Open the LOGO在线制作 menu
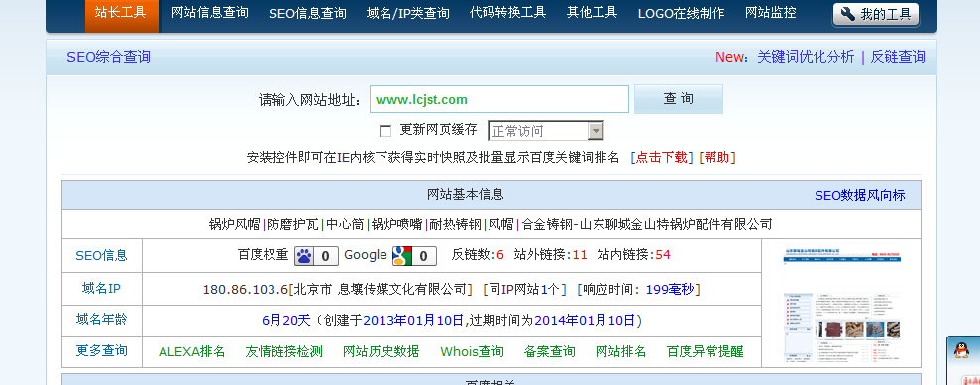Image resolution: width=980 pixels, height=385 pixels. pos(682,13)
